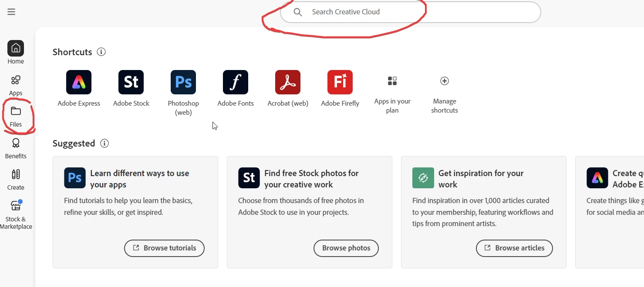Open Benefits in the sidebar
This screenshot has width=644, height=287.
click(x=16, y=148)
